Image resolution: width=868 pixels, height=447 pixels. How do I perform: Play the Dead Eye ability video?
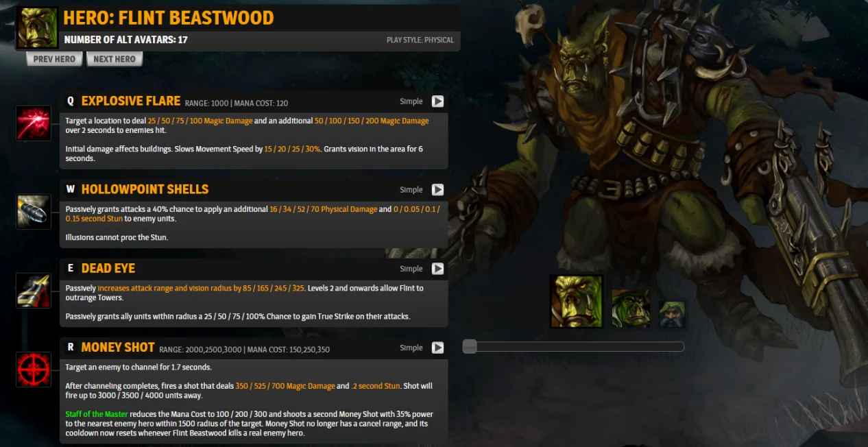click(437, 269)
